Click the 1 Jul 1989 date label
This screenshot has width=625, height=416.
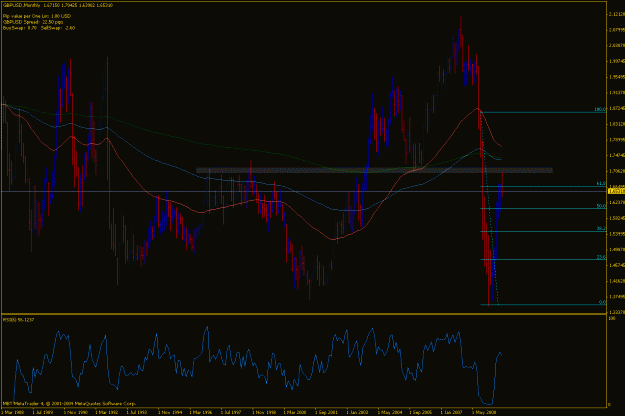[x=43, y=412]
